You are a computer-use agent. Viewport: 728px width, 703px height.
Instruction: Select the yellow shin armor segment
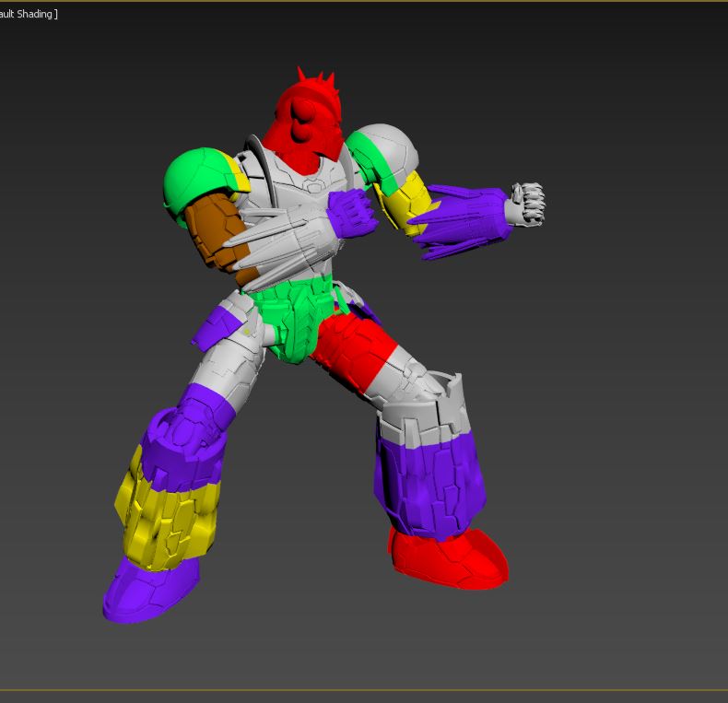point(167,510)
